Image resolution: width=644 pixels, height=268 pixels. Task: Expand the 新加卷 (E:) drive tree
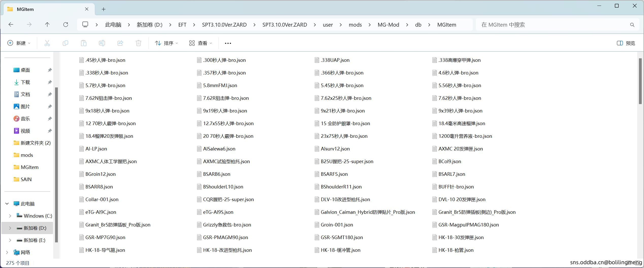coord(10,240)
